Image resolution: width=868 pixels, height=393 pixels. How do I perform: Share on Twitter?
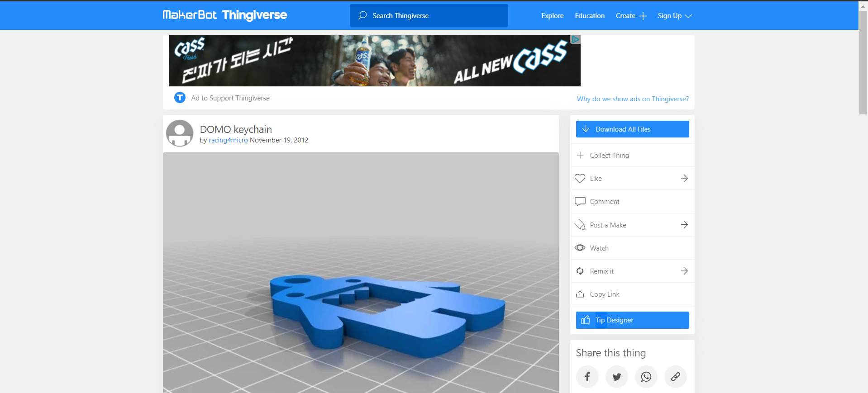(617, 377)
